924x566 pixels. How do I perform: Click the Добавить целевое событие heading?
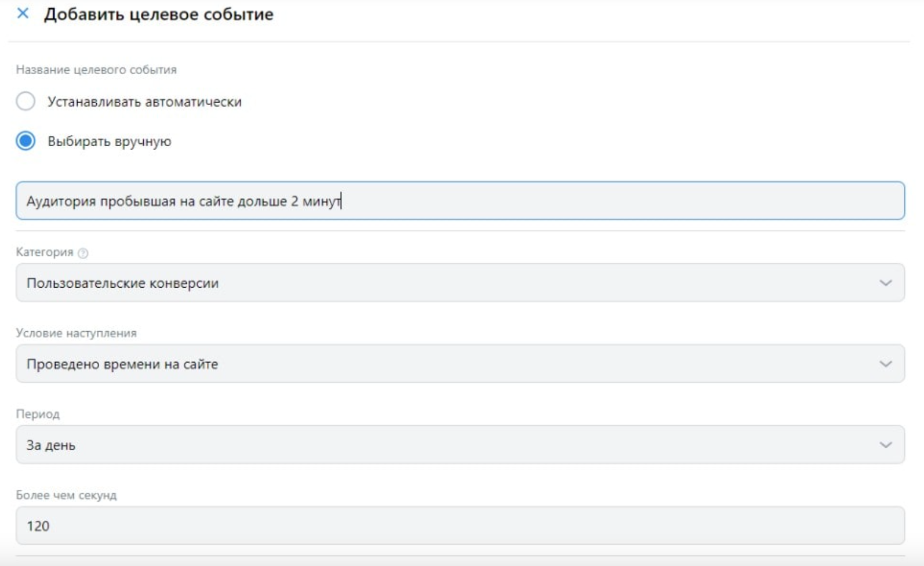click(x=158, y=14)
